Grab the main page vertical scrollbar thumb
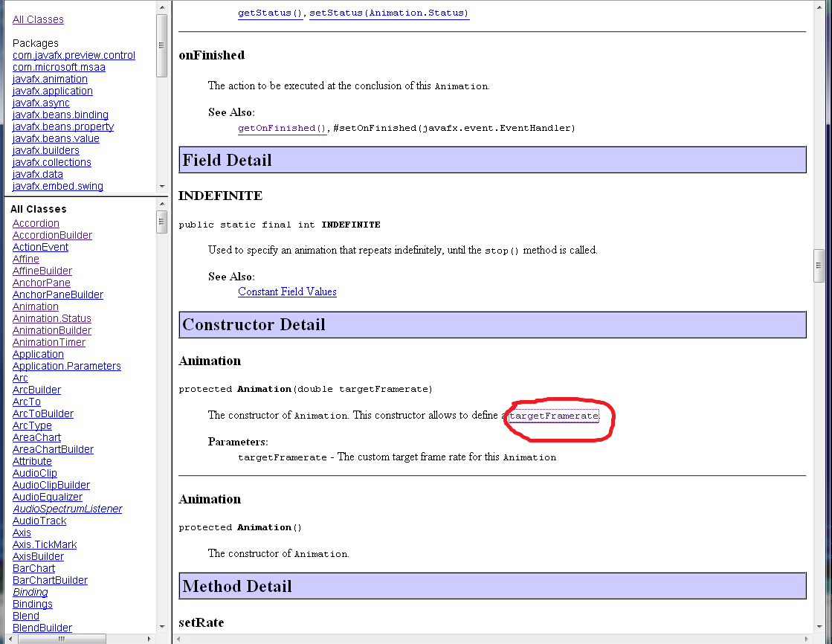 [819, 265]
